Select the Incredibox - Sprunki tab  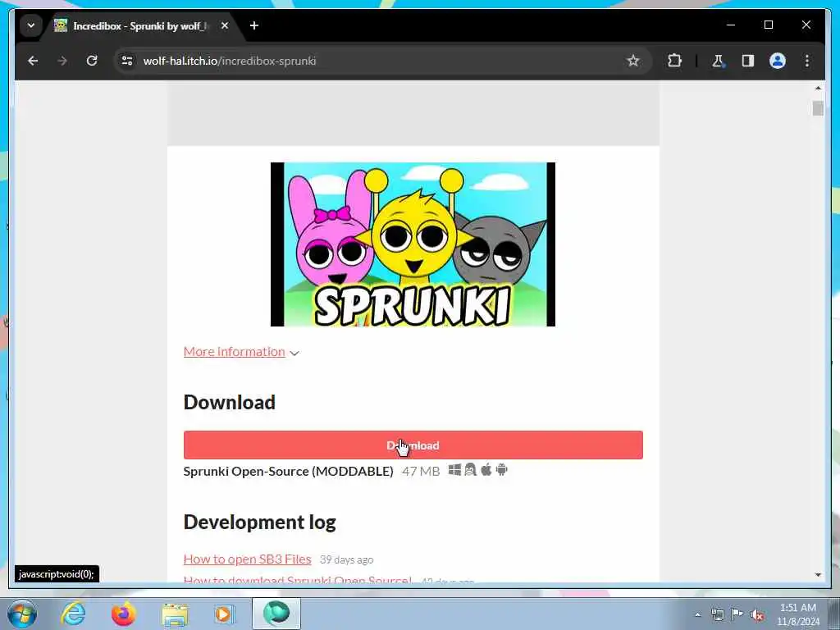click(x=138, y=25)
